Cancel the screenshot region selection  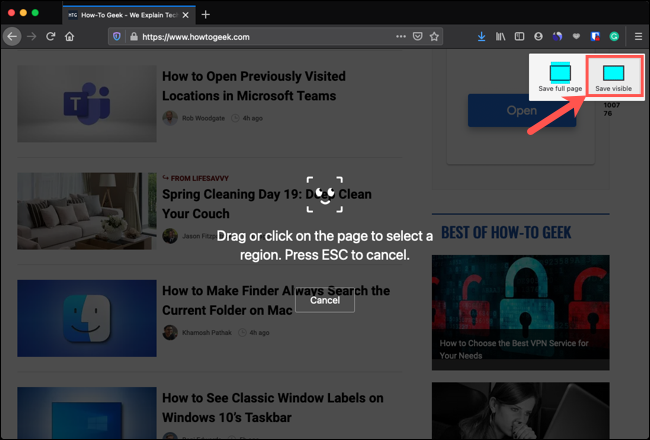325,300
